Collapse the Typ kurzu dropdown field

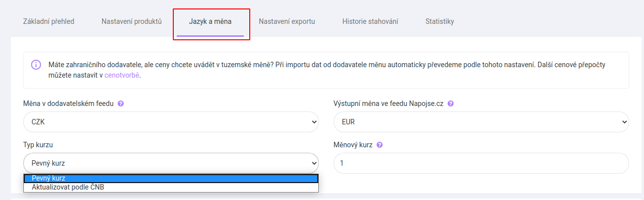(171, 163)
